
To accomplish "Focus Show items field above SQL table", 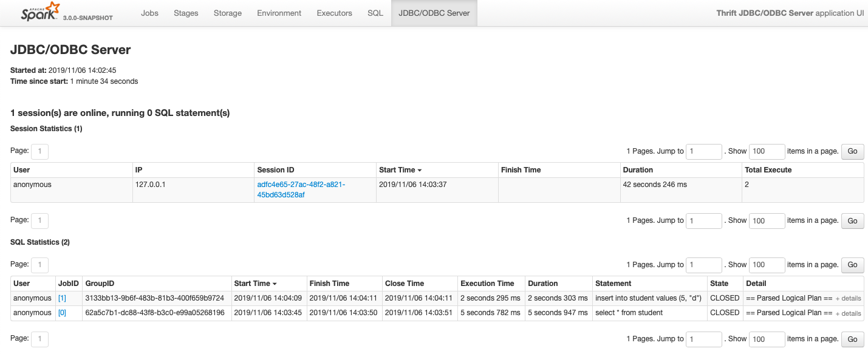I will pyautogui.click(x=767, y=265).
